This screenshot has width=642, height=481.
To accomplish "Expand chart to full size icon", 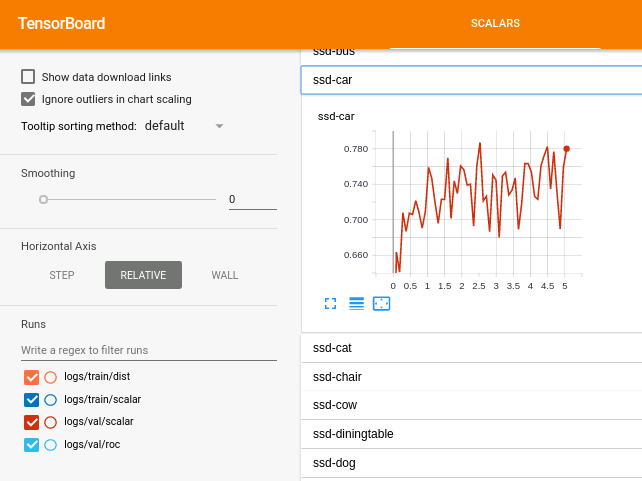I will tap(331, 303).
